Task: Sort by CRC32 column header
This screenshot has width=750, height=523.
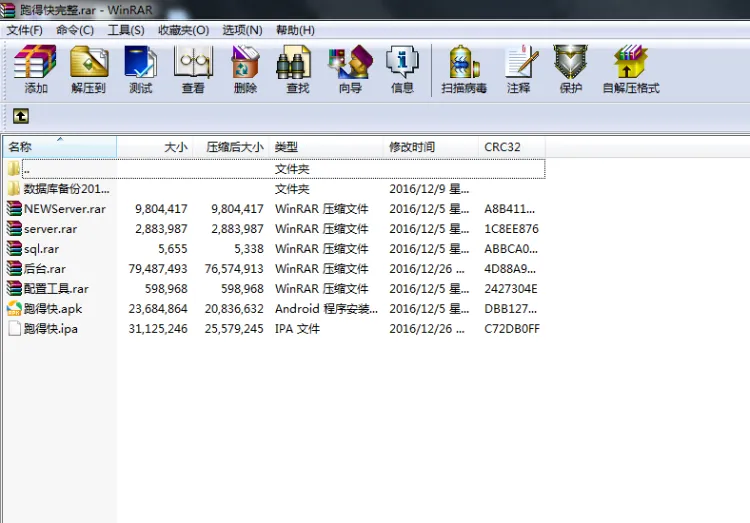Action: point(511,147)
